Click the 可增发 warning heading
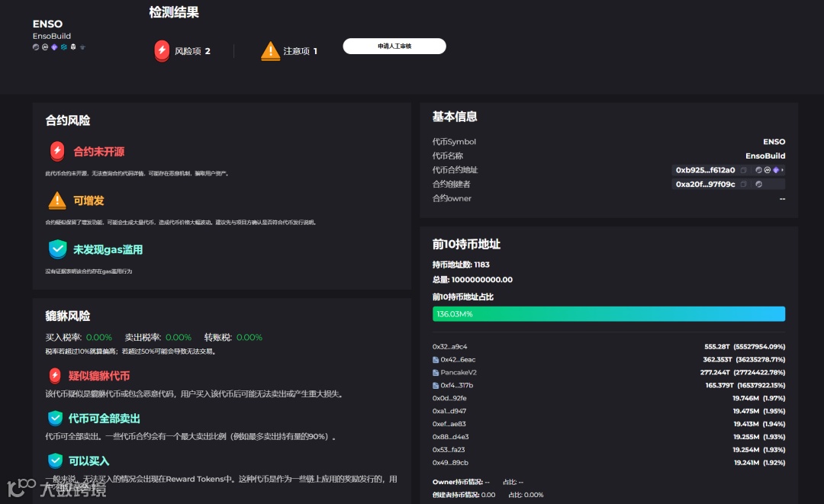The image size is (824, 504). tap(89, 201)
